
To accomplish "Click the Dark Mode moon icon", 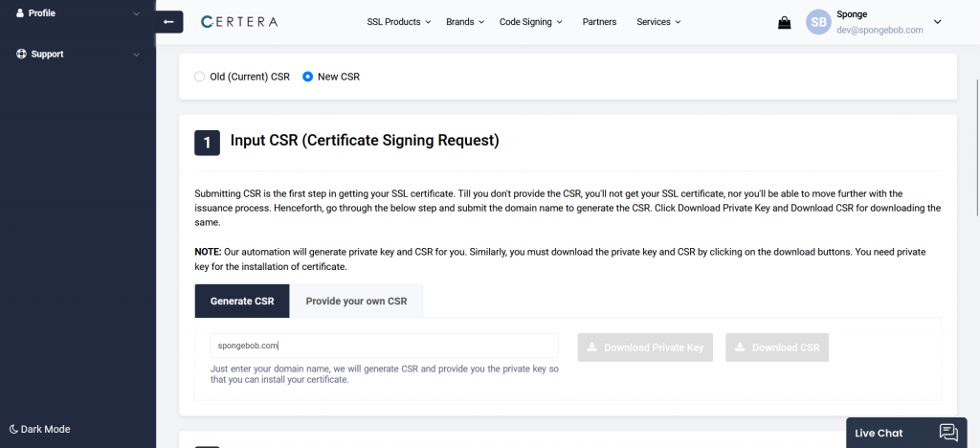I will [x=13, y=429].
